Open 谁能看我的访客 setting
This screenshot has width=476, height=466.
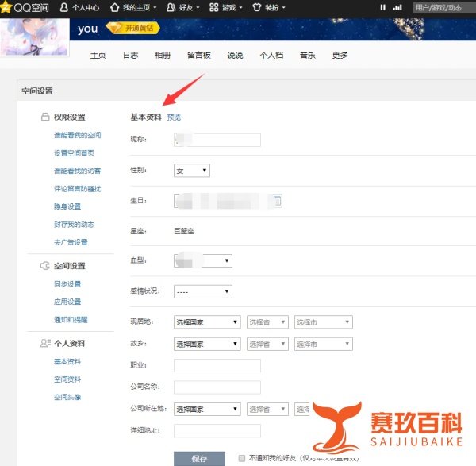[78, 171]
